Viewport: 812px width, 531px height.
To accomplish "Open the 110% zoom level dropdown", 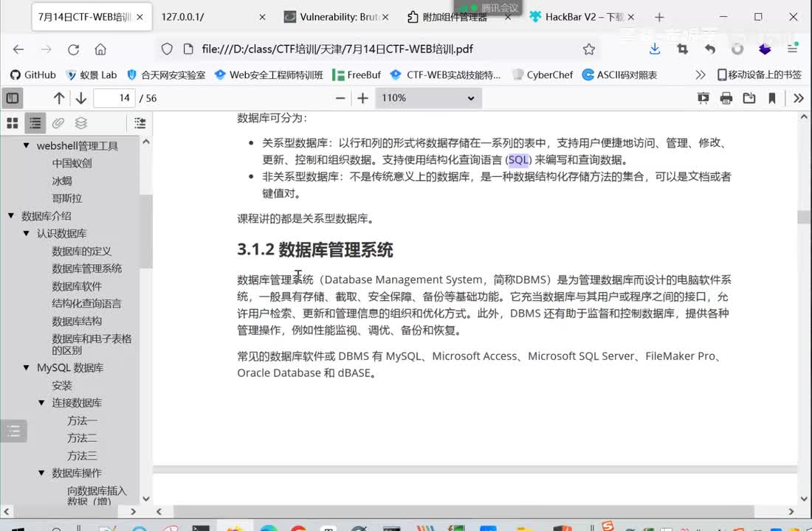I will coord(428,98).
